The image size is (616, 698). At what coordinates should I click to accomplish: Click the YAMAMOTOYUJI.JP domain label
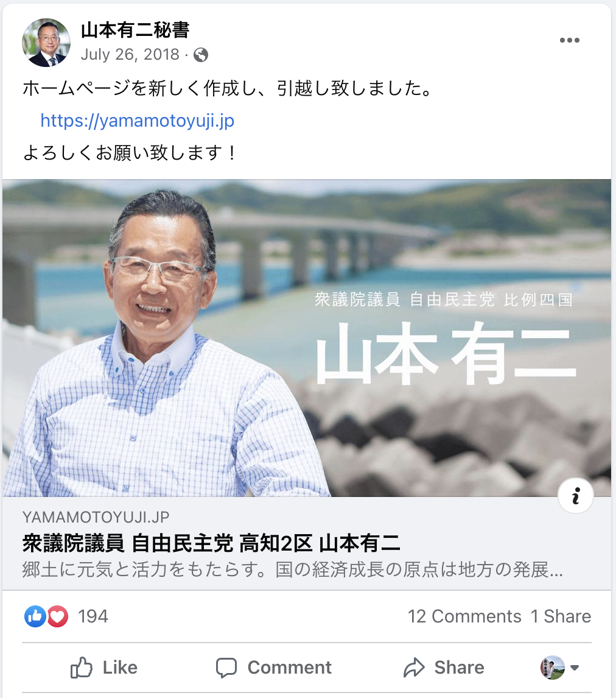96,517
